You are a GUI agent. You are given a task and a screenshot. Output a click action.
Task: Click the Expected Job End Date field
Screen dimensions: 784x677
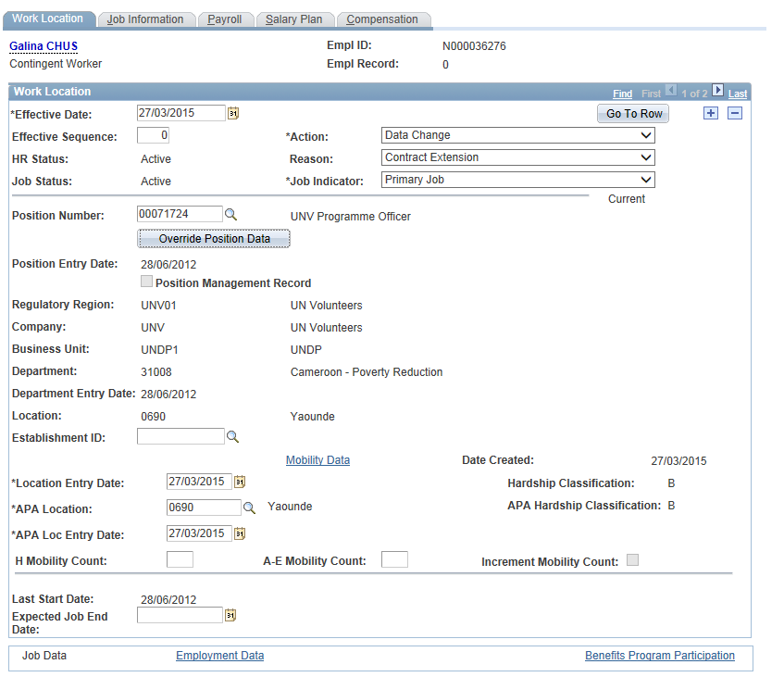(x=180, y=615)
